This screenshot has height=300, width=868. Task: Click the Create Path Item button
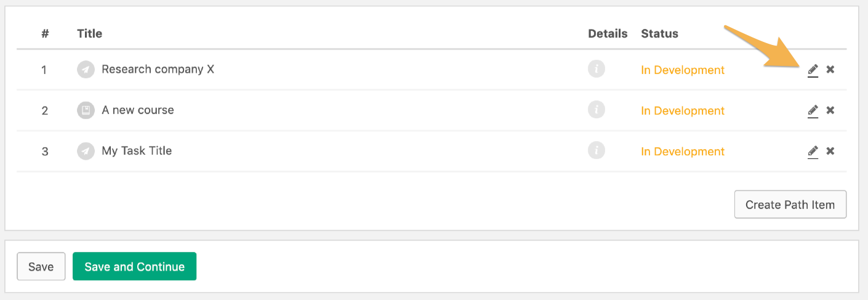click(x=790, y=205)
